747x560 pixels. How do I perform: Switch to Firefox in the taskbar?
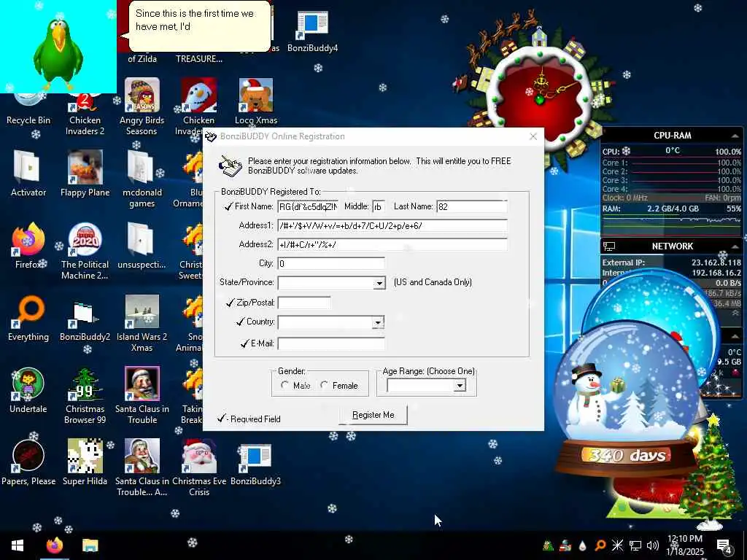click(x=55, y=545)
